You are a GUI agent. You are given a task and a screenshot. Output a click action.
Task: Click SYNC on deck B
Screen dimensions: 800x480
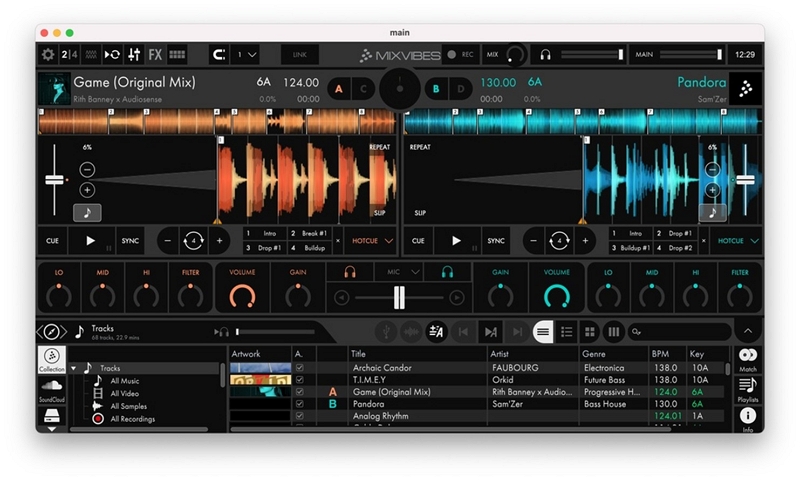496,241
